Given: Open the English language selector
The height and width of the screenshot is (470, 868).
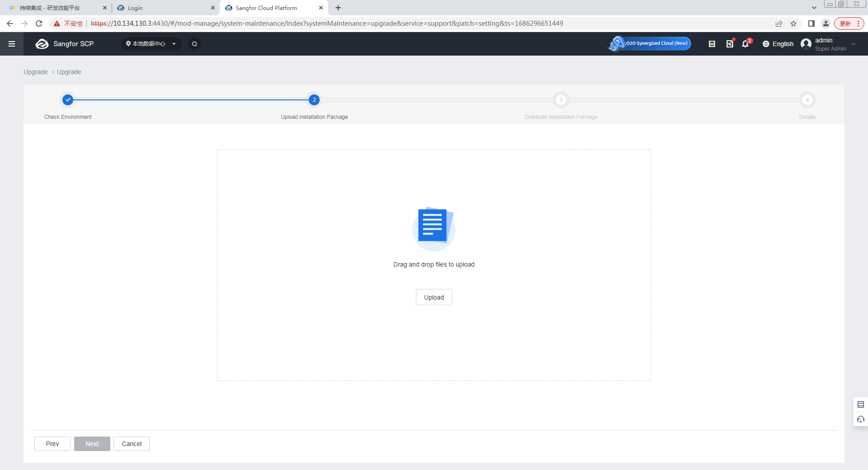Looking at the screenshot, I should coord(778,44).
